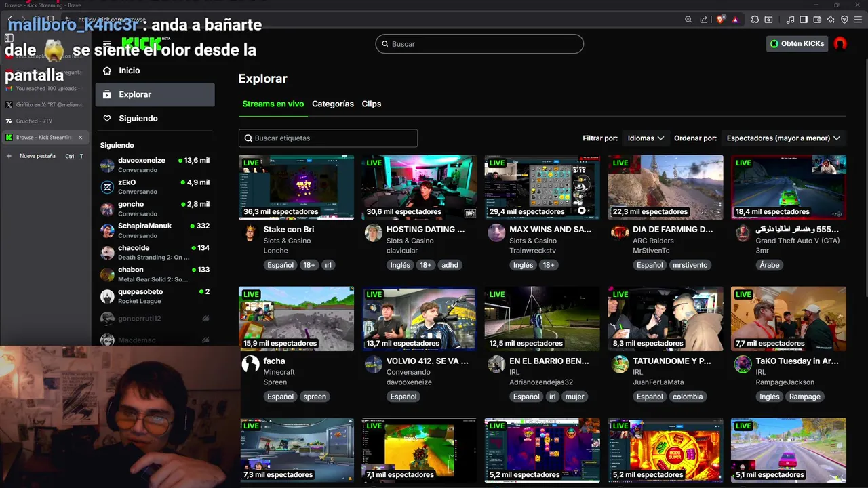The width and height of the screenshot is (868, 488).
Task: Click the RampageJackson channel avatar
Action: pos(743,365)
